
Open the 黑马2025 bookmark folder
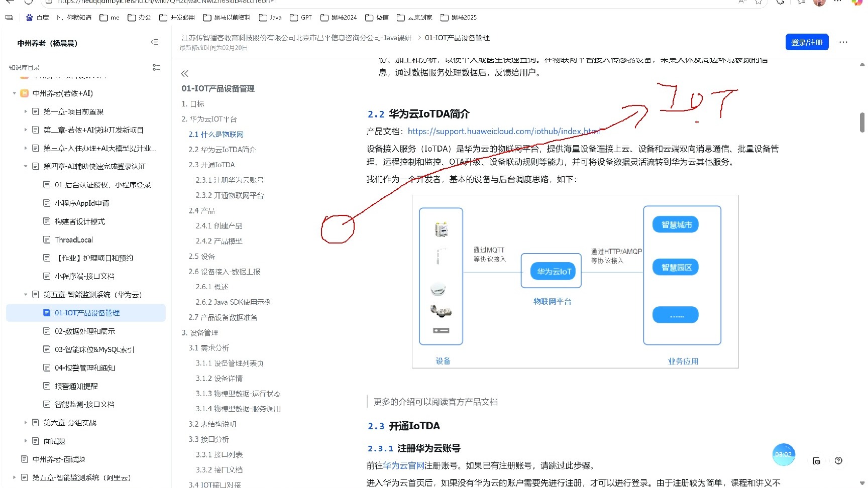pos(459,18)
